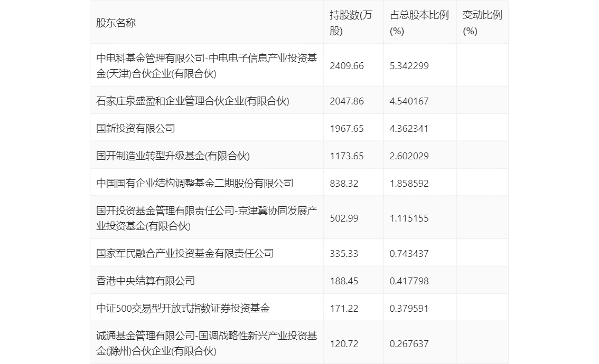Select the value 171.22
The width and height of the screenshot is (599, 364).
[x=344, y=309]
